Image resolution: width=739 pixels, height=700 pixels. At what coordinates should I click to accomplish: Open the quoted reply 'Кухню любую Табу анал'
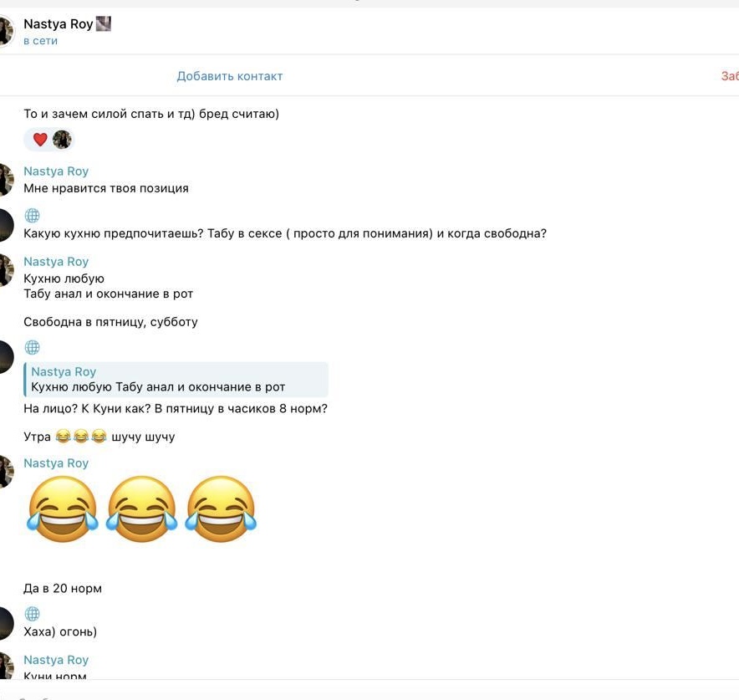[x=176, y=380]
